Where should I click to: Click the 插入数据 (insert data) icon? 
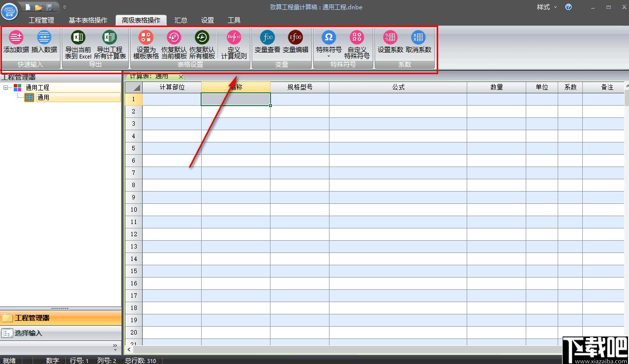tap(44, 37)
